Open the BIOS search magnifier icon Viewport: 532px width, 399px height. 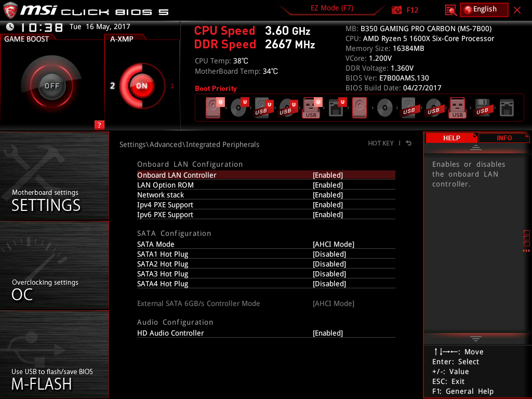[450, 10]
